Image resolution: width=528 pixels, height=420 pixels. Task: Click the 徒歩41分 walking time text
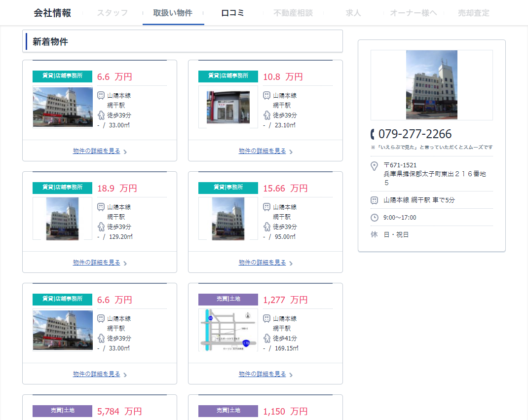click(285, 339)
